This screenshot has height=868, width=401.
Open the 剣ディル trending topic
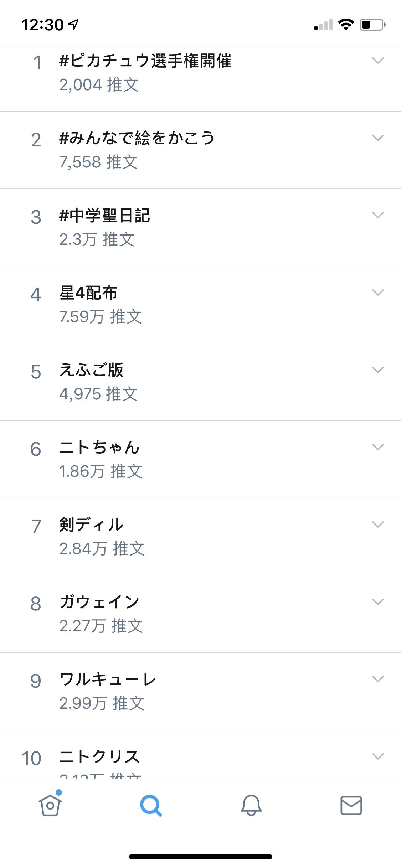pos(200,537)
